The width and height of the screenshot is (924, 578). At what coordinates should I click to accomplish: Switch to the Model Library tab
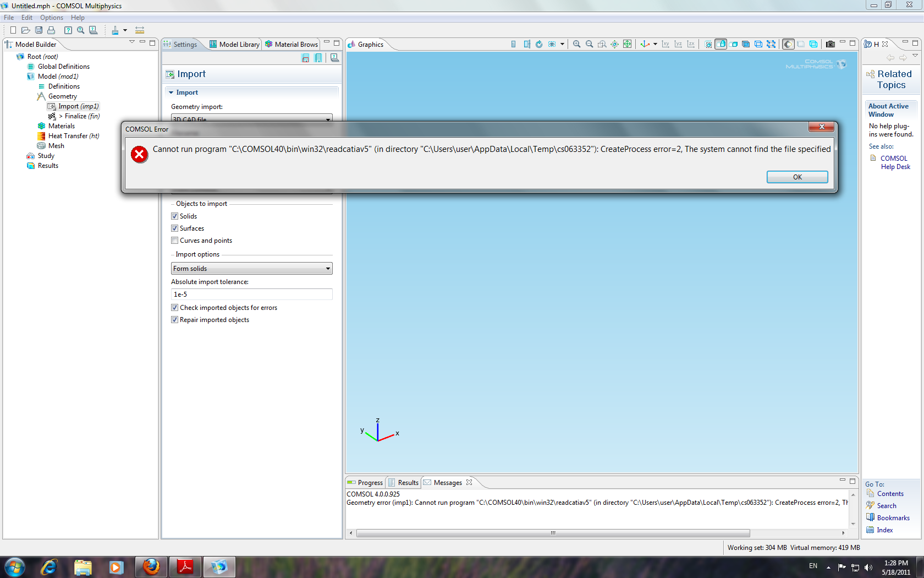coord(234,45)
